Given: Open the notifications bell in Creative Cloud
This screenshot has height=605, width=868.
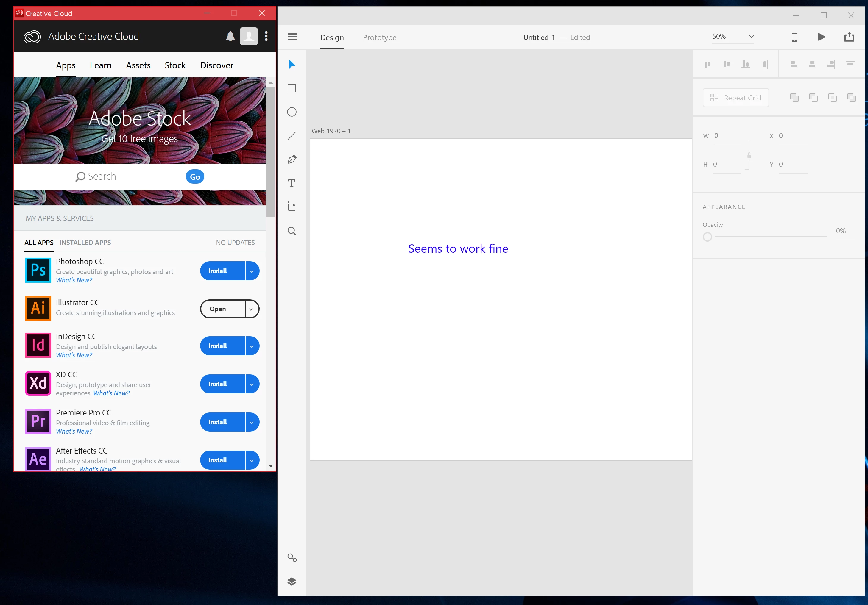Looking at the screenshot, I should pyautogui.click(x=230, y=36).
